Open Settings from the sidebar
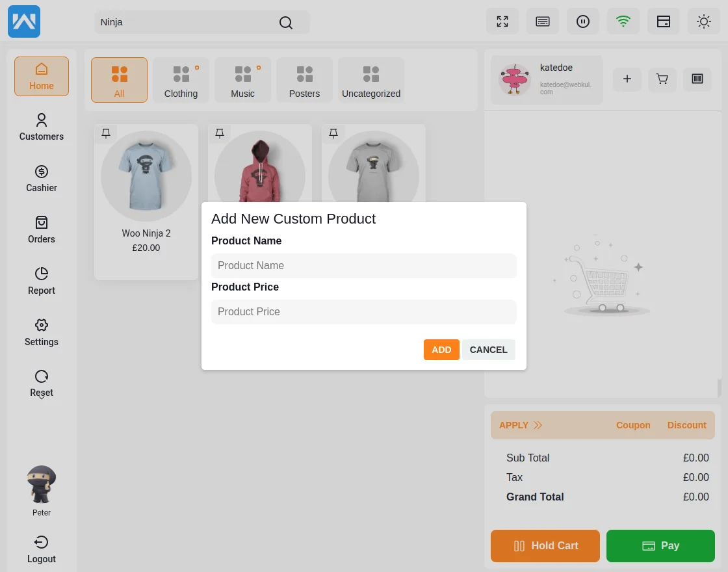The width and height of the screenshot is (728, 572). click(41, 332)
